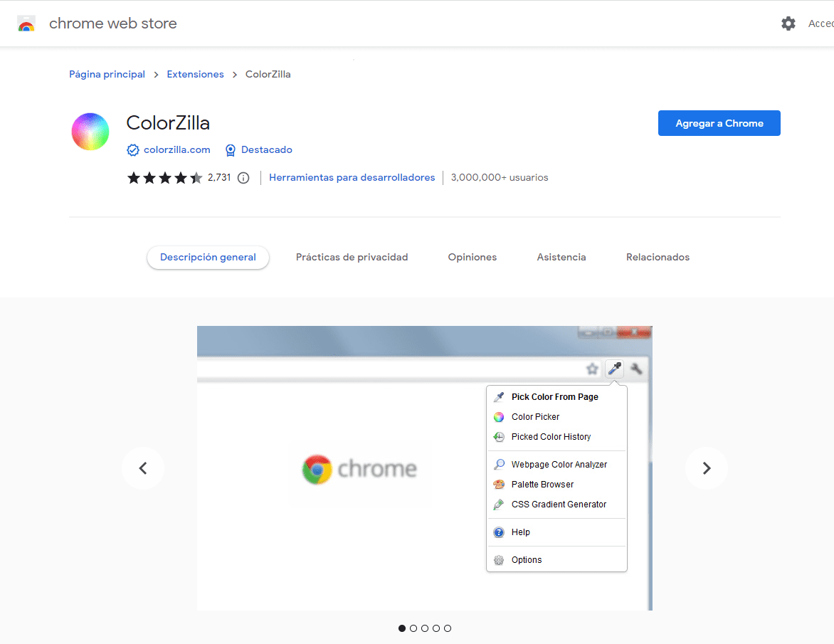834x644 pixels.
Task: Click the Picked Color History clock icon
Action: pos(498,437)
